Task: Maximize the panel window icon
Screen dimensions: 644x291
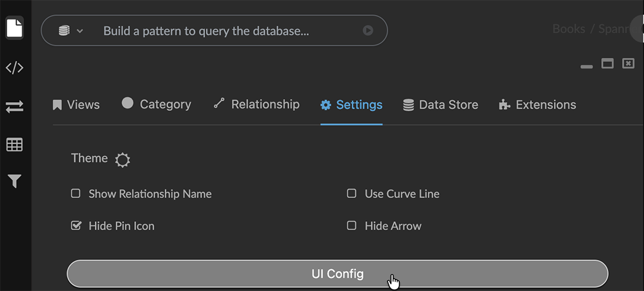Action: 607,63
